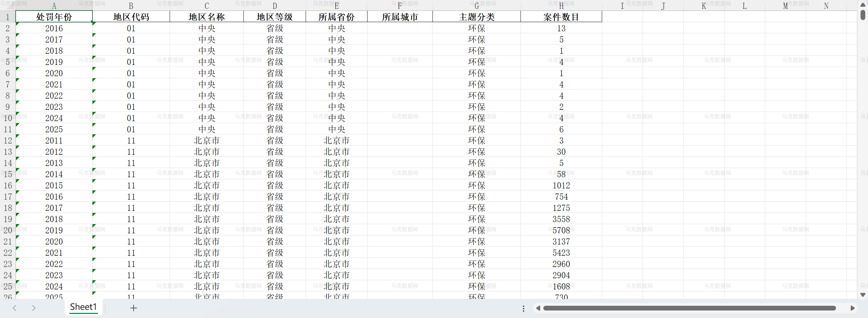
Task: Select the 处罚年份 header cell
Action: click(54, 17)
